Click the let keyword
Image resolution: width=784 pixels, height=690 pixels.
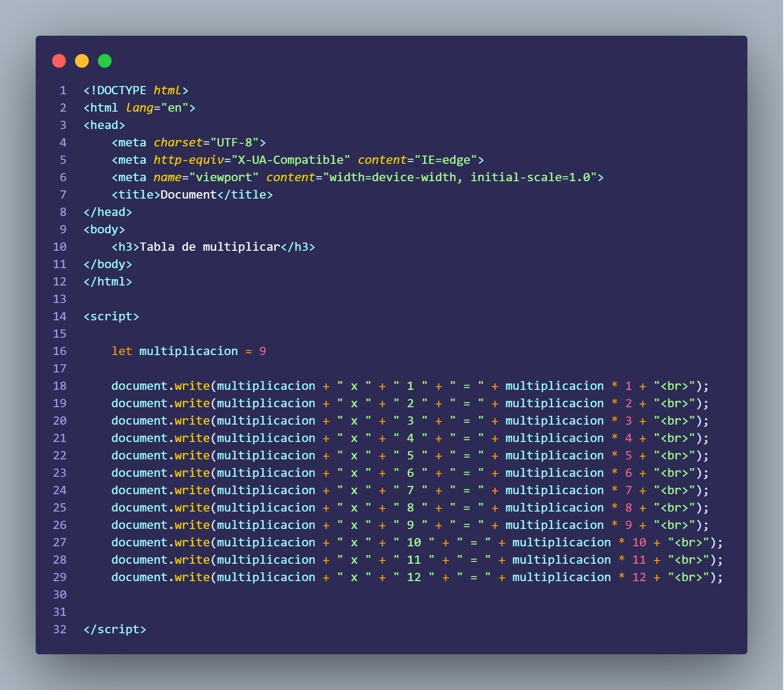(x=122, y=351)
